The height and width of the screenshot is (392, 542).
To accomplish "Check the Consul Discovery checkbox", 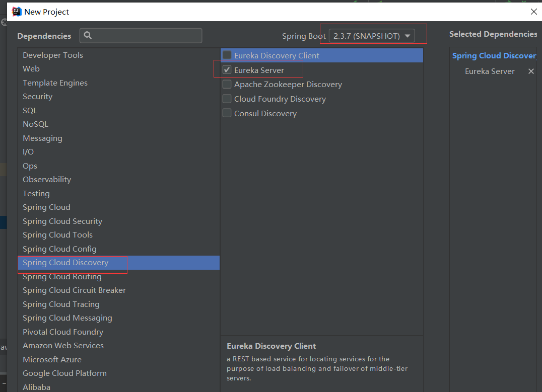I will (227, 113).
